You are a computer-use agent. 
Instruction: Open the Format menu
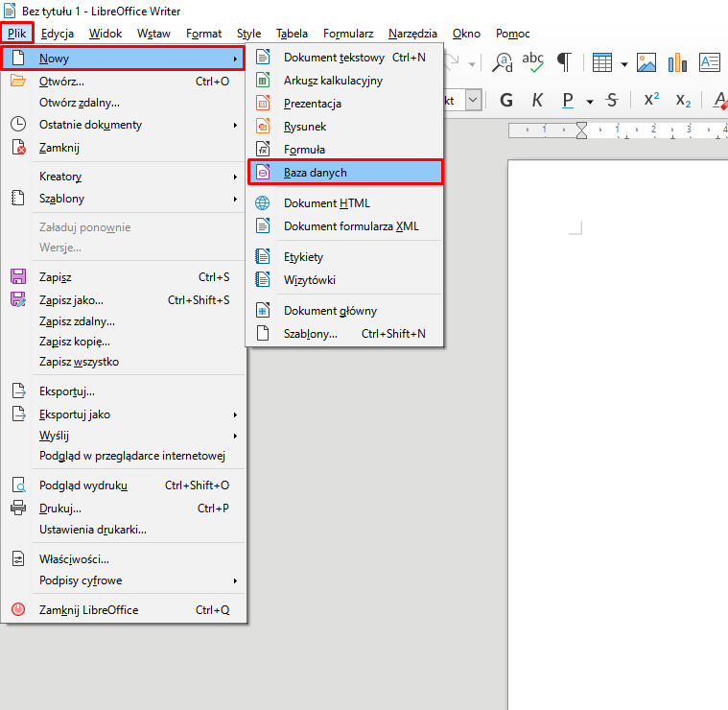204,34
